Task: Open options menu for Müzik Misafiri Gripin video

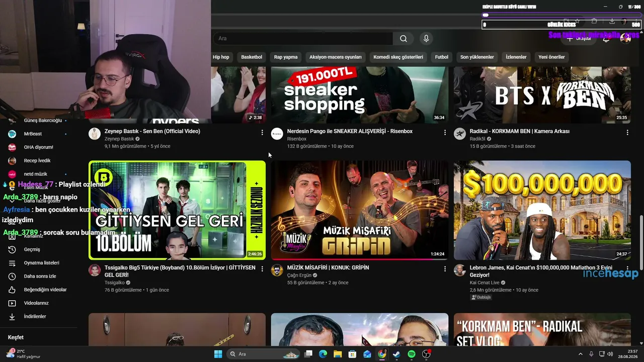Action: (x=445, y=269)
